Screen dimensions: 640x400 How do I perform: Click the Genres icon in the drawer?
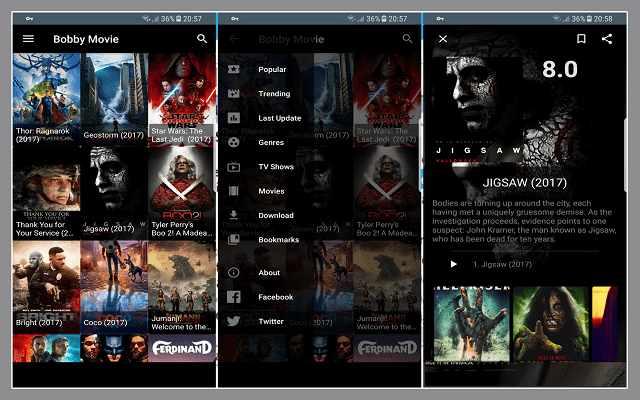[234, 142]
